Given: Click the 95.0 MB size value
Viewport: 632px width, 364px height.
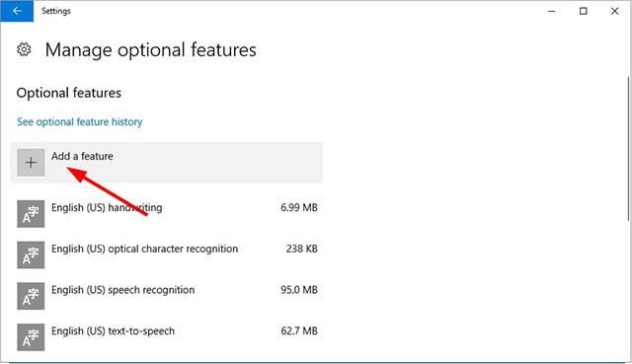Looking at the screenshot, I should click(299, 290).
